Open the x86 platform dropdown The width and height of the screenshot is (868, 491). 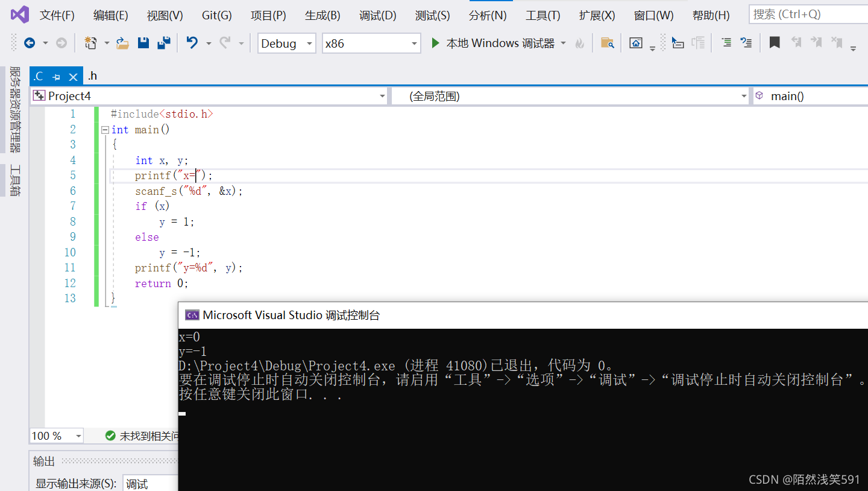(371, 43)
